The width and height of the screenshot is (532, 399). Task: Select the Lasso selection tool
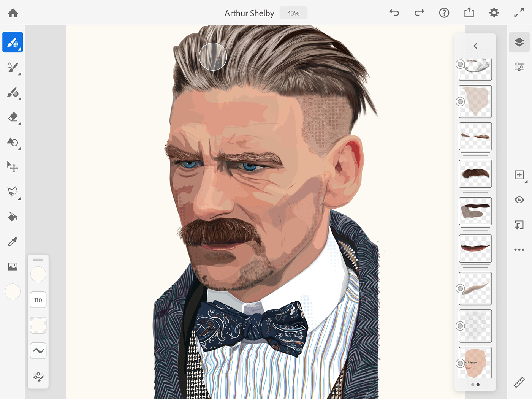pyautogui.click(x=13, y=192)
